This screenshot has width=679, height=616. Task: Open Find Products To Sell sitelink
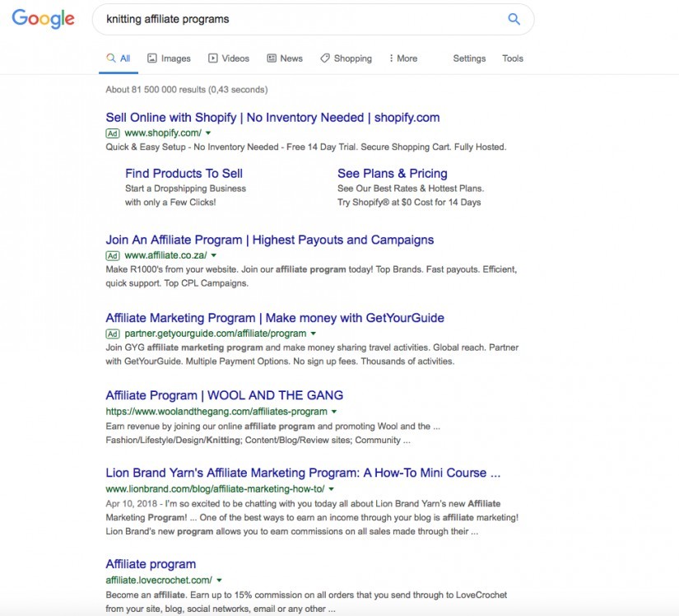point(184,173)
